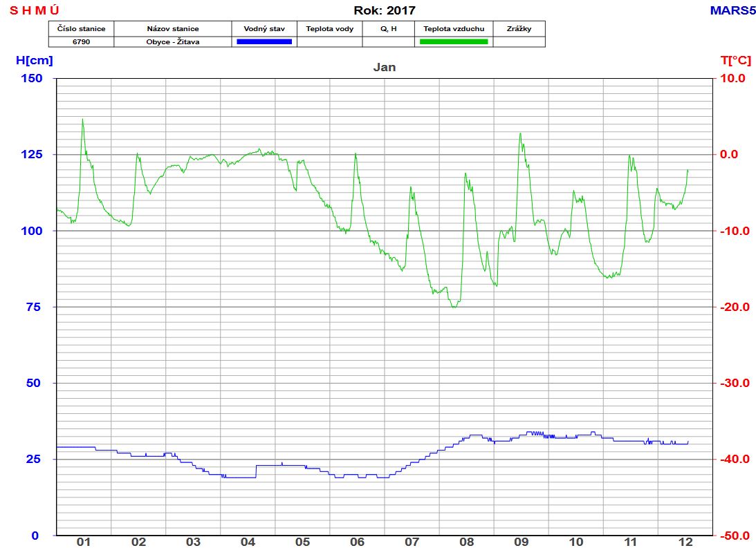Click the green Teplota vzduchu legend swatch
Image resolution: width=756 pixels, height=548 pixels.
click(454, 41)
